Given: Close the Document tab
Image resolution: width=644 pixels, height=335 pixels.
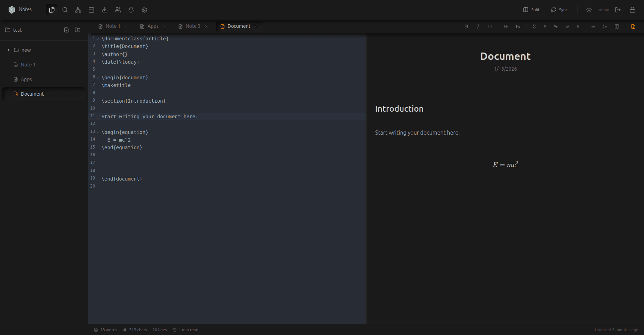Looking at the screenshot, I should click(x=256, y=26).
